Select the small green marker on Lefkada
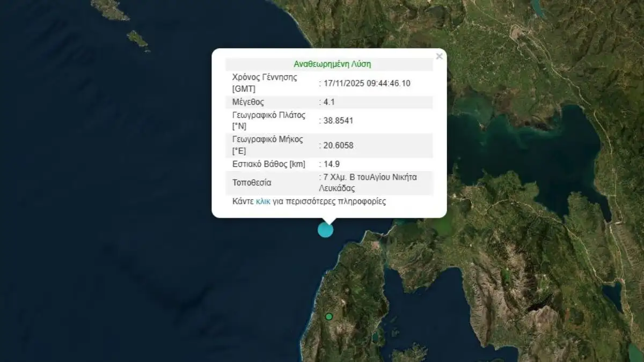 329,316
